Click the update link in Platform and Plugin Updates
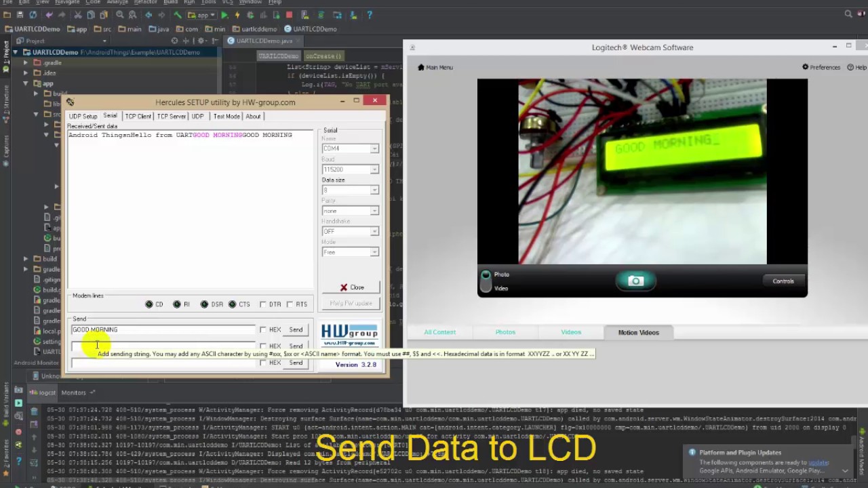Image resolution: width=868 pixels, height=488 pixels. tap(818, 462)
